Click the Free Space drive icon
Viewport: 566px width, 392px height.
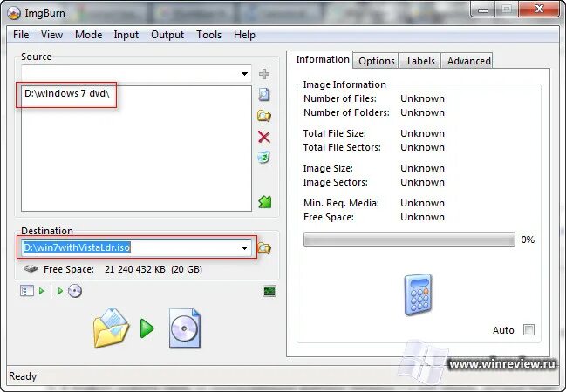[31, 268]
